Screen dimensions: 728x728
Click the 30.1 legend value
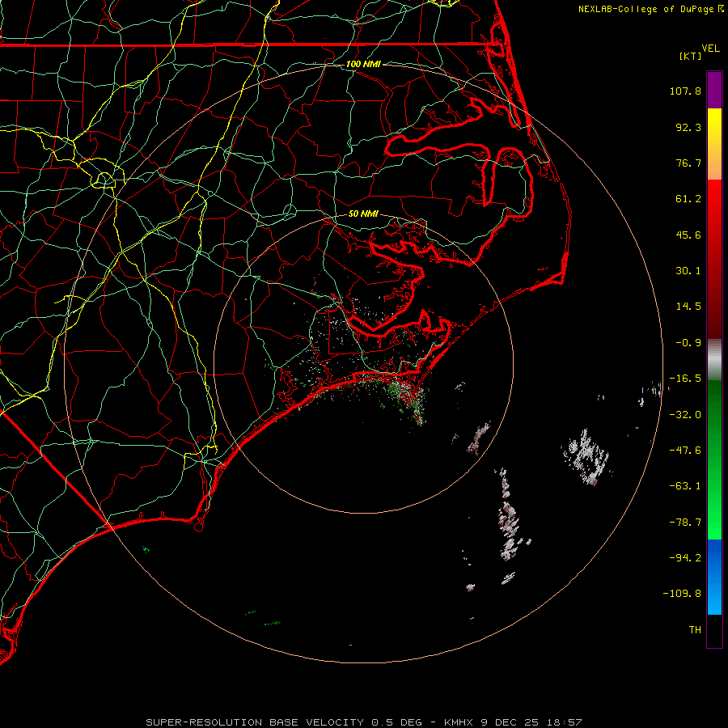(x=688, y=271)
